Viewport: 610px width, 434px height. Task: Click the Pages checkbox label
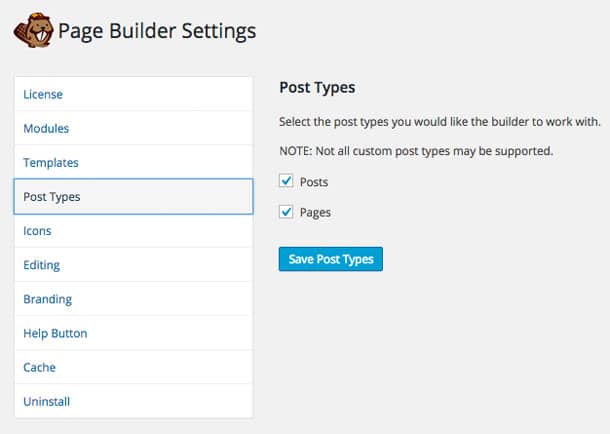[x=315, y=213]
